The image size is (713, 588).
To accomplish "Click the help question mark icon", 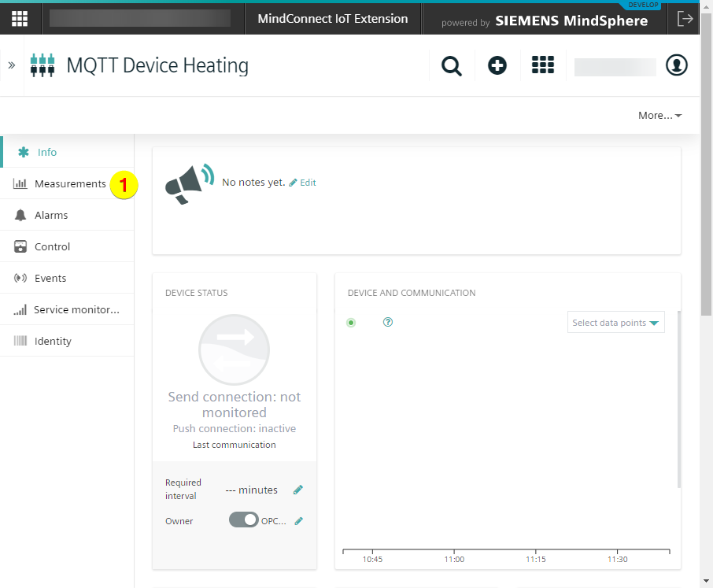I will point(388,322).
